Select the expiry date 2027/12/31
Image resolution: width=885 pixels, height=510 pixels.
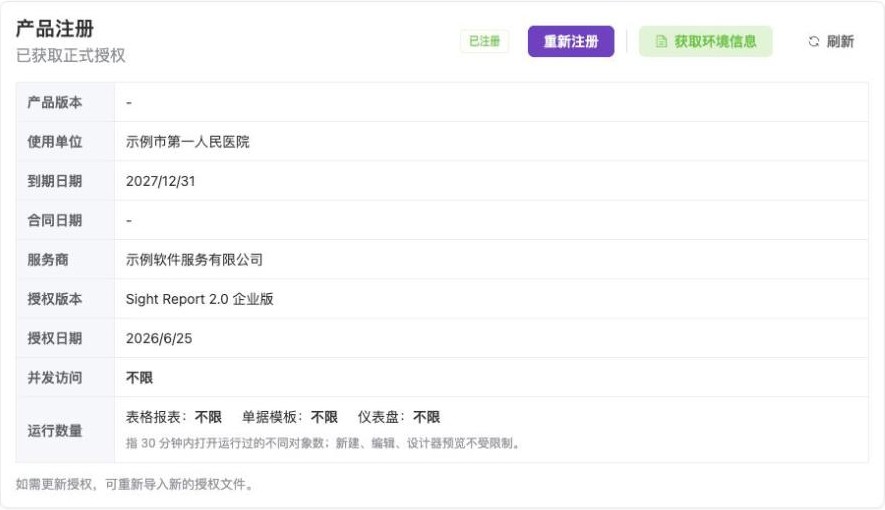160,181
